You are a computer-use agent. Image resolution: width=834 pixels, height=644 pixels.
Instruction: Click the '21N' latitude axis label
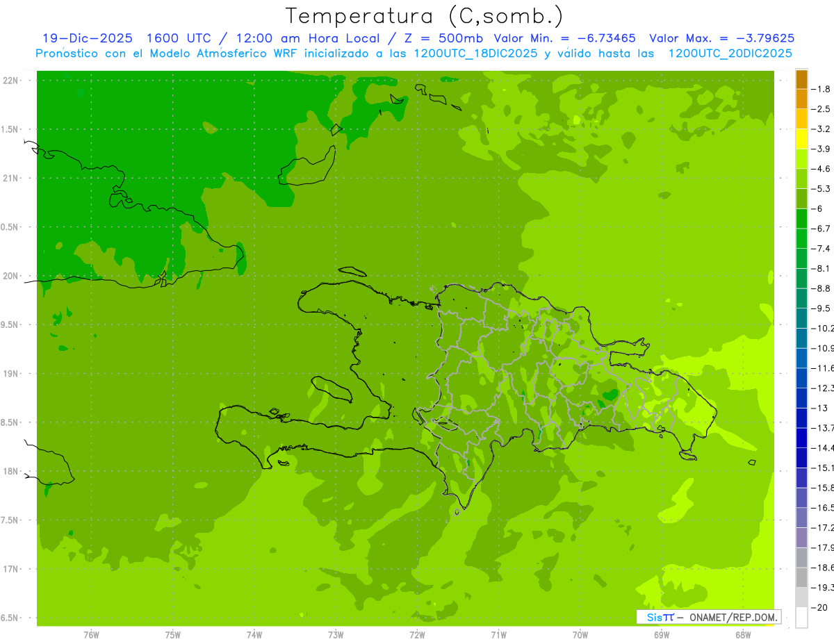[x=10, y=178]
